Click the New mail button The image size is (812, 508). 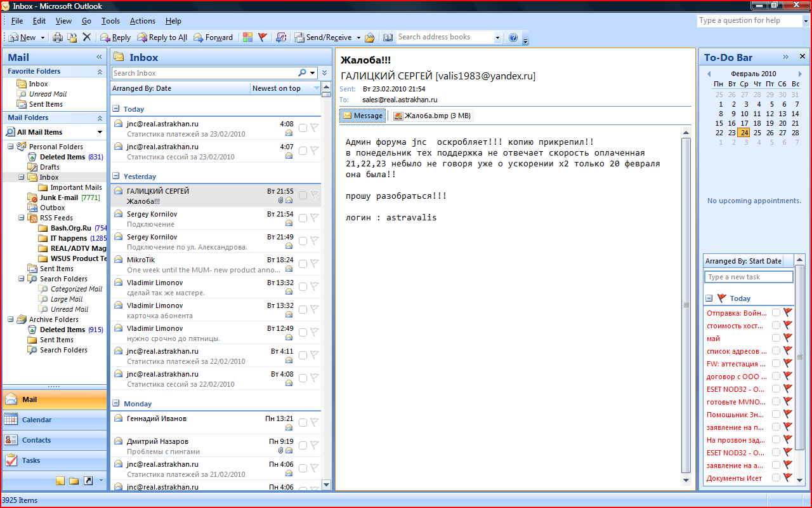click(x=22, y=37)
